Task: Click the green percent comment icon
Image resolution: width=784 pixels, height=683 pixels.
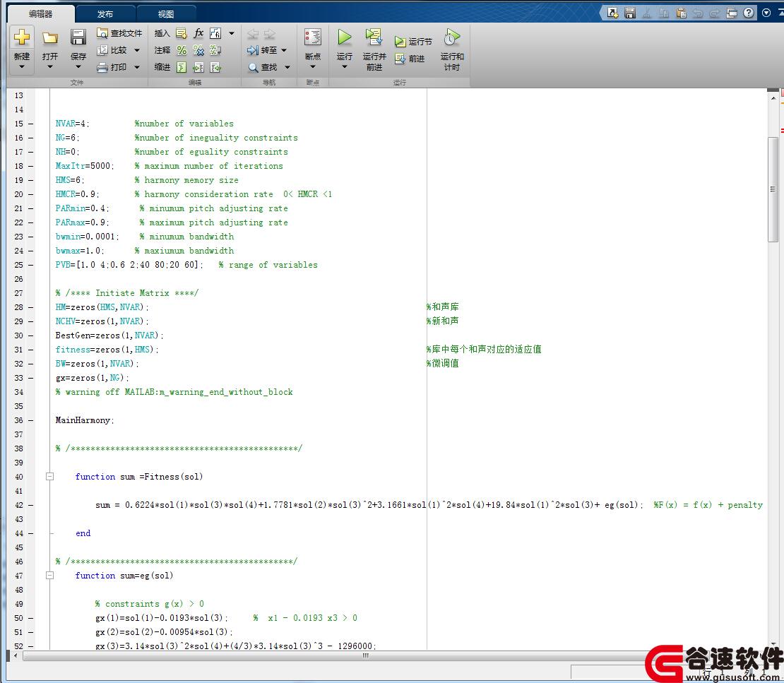Action: [182, 50]
